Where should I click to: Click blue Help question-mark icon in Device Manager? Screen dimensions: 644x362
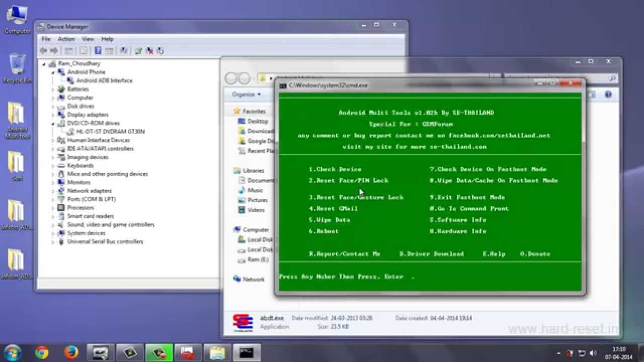(x=98, y=51)
